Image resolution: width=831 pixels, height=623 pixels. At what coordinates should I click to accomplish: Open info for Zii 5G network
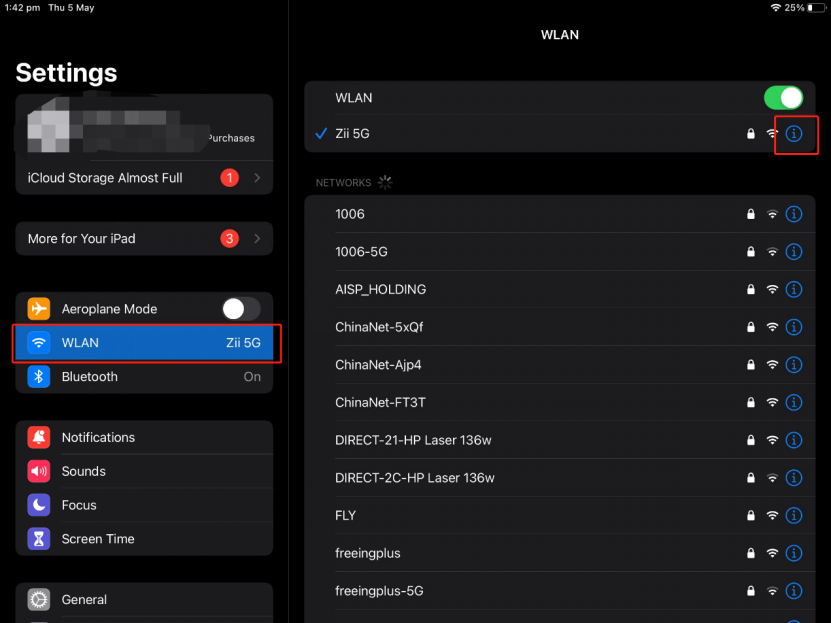tap(794, 133)
